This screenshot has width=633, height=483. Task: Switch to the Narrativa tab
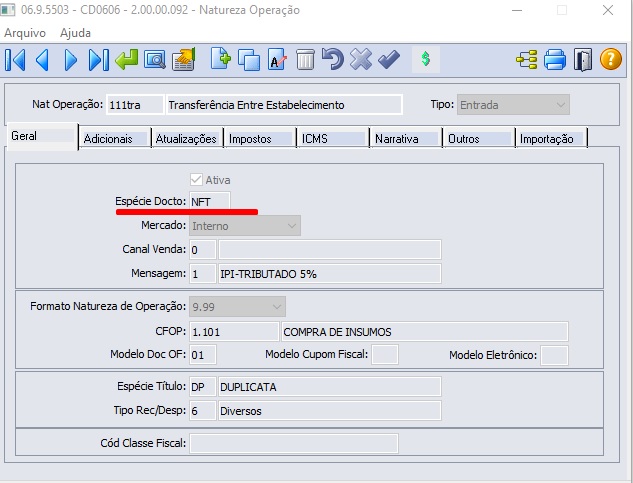pyautogui.click(x=406, y=139)
